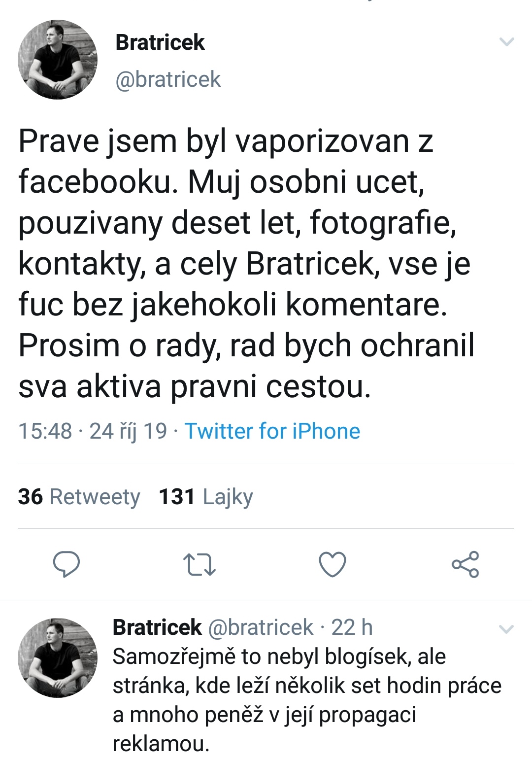Expand the main tweet's options chevron

(x=506, y=42)
